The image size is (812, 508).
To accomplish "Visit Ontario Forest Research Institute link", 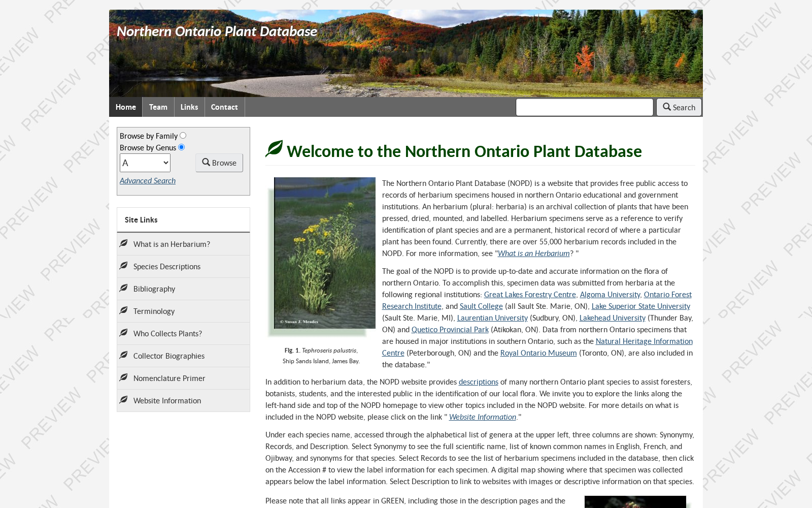I will [x=668, y=295].
